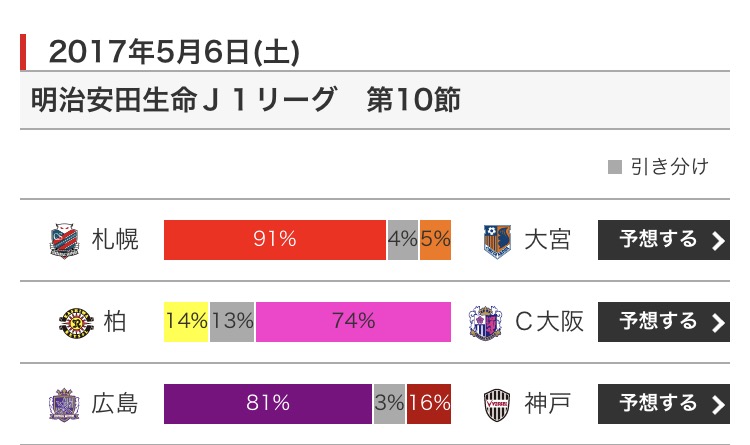Click the yellow 14% Kashiwa bar
Viewport: 750px width, 445px height.
click(x=186, y=322)
